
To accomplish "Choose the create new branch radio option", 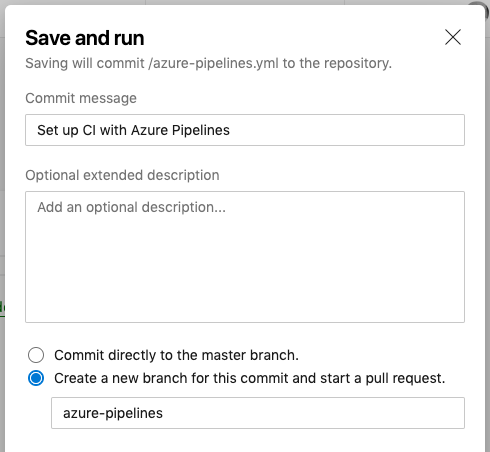I will 36,378.
